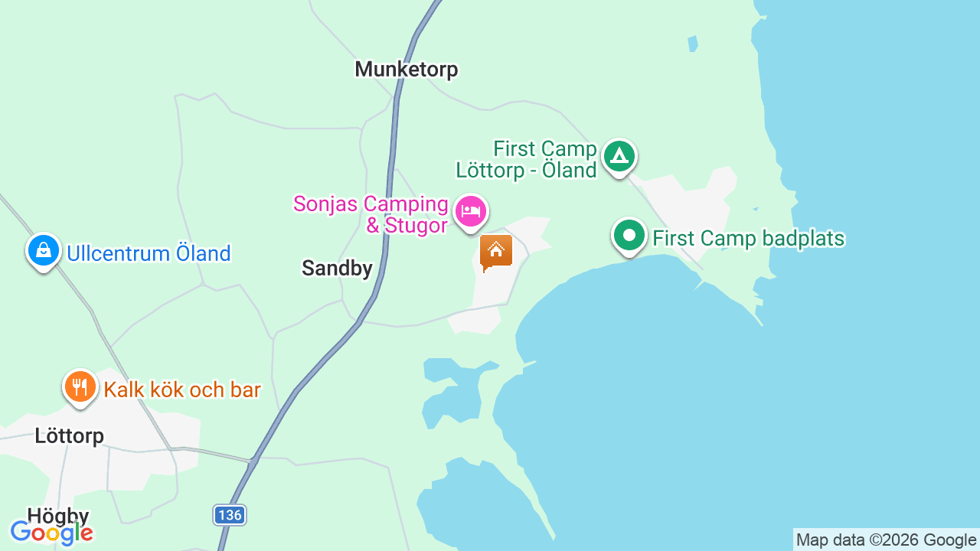Click the Map data ©2026 Google attribution
This screenshot has width=980, height=551.
click(886, 540)
